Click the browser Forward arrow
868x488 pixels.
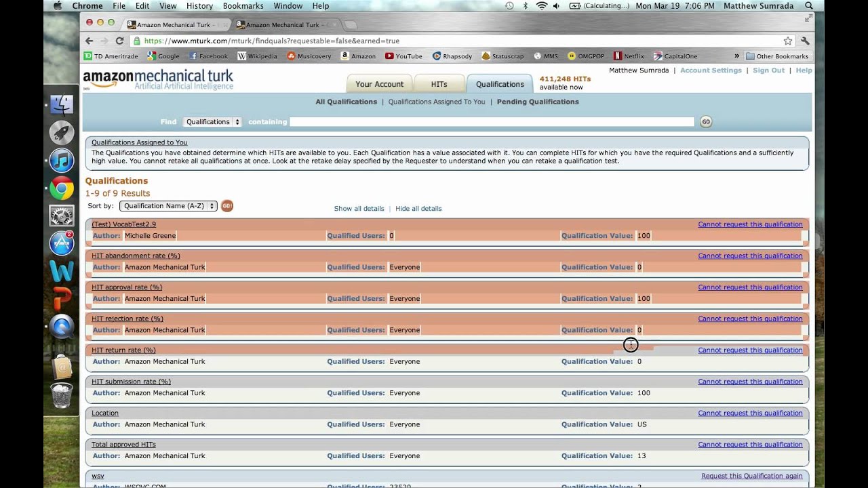(x=105, y=41)
